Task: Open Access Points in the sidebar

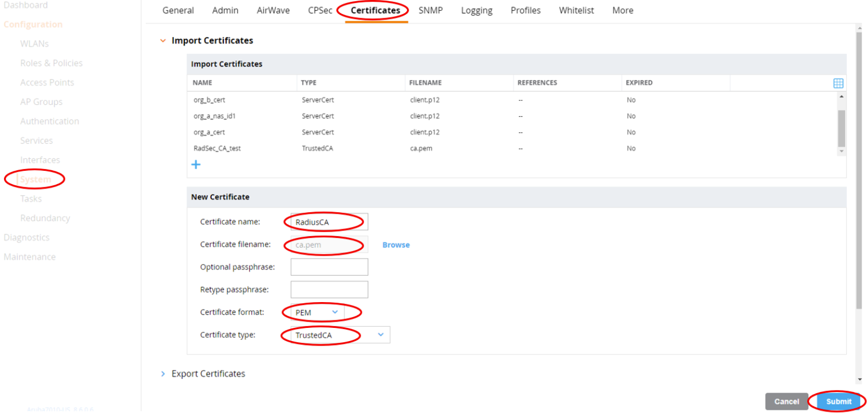Action: pyautogui.click(x=47, y=83)
